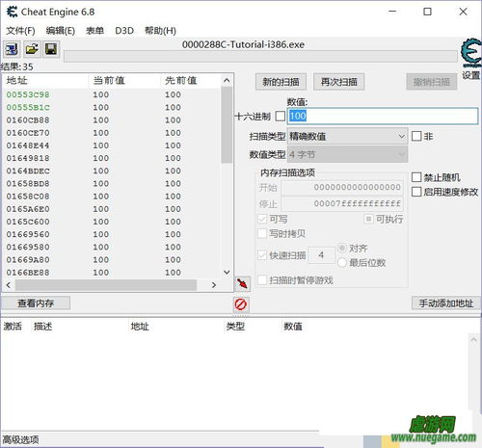Select address 01658C08 in results
This screenshot has height=448, width=482.
[28, 197]
